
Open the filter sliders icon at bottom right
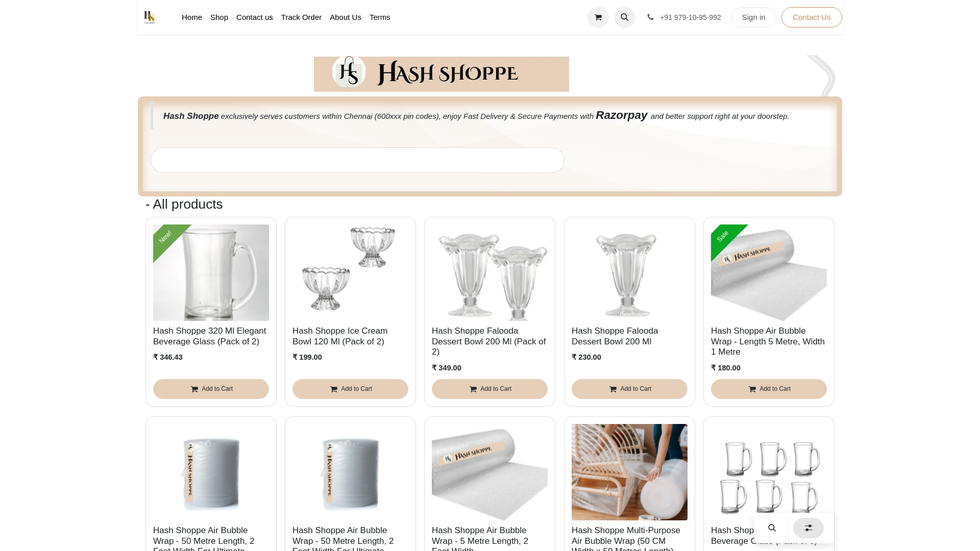click(x=808, y=528)
